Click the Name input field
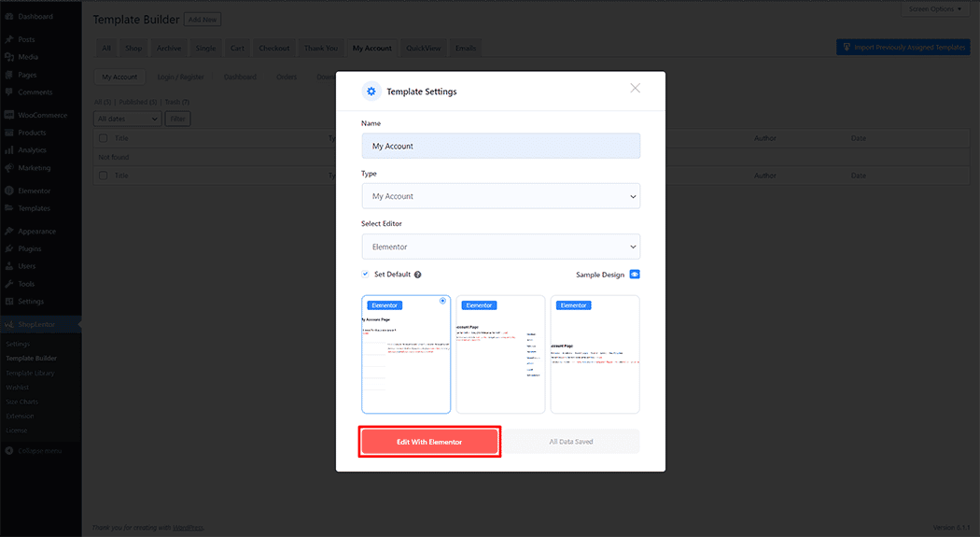The width and height of the screenshot is (980, 537). (500, 146)
